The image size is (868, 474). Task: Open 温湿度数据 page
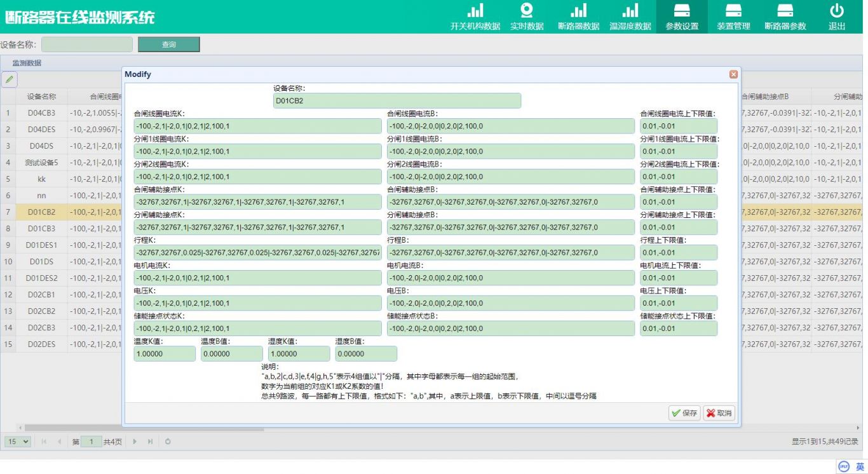tap(630, 17)
